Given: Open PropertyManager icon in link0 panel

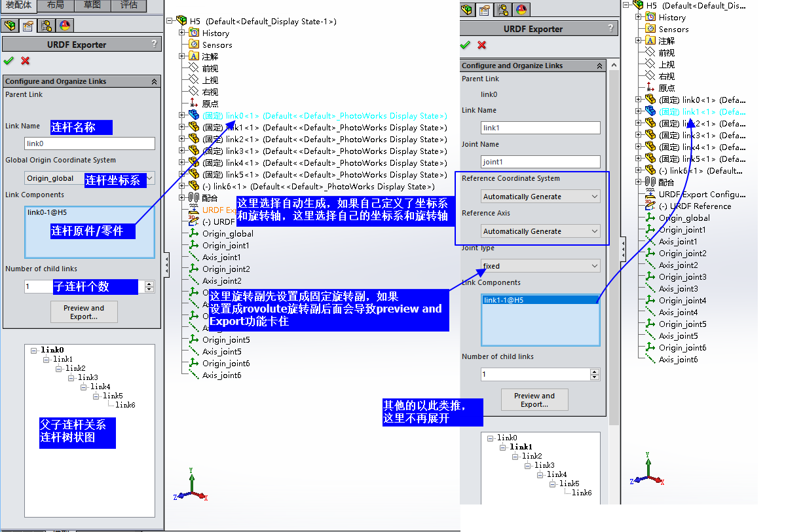Looking at the screenshot, I should pos(28,26).
